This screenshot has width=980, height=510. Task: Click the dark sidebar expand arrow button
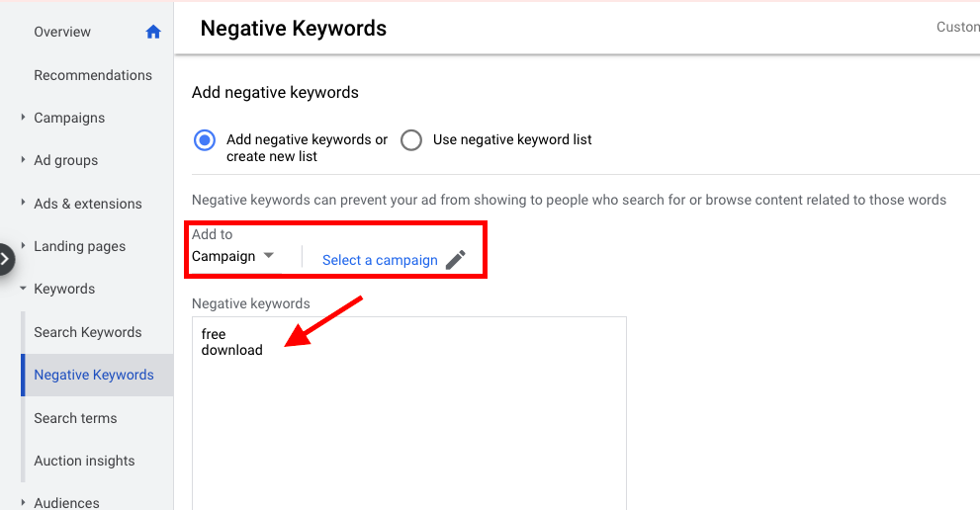click(6, 259)
